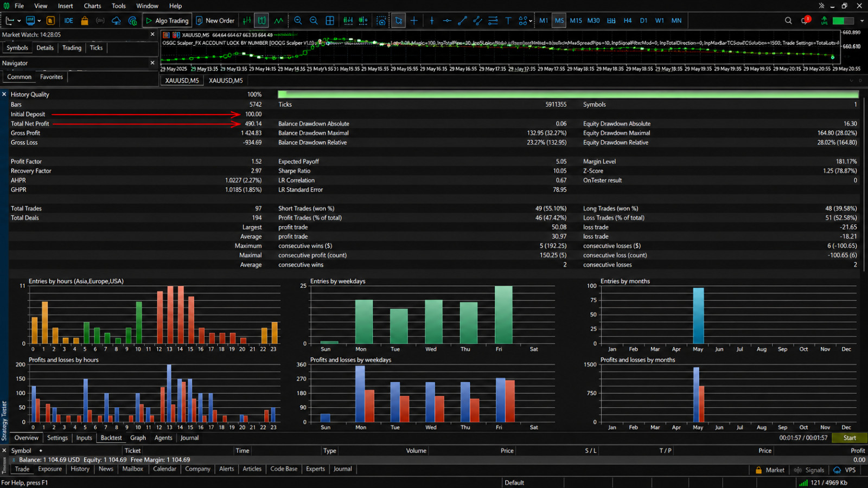
Task: Switch timeframe to MN
Action: click(676, 21)
